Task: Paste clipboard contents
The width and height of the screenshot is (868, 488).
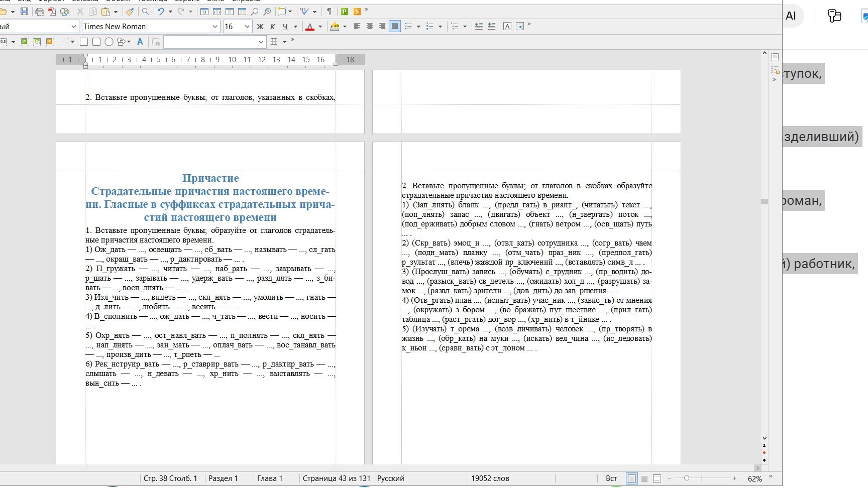Action: click(x=105, y=12)
